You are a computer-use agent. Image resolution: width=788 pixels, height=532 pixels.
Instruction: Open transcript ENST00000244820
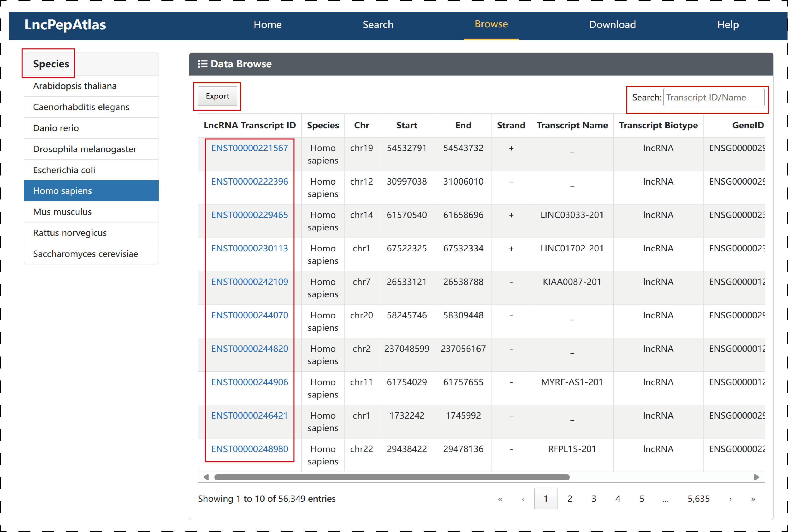pyautogui.click(x=249, y=349)
